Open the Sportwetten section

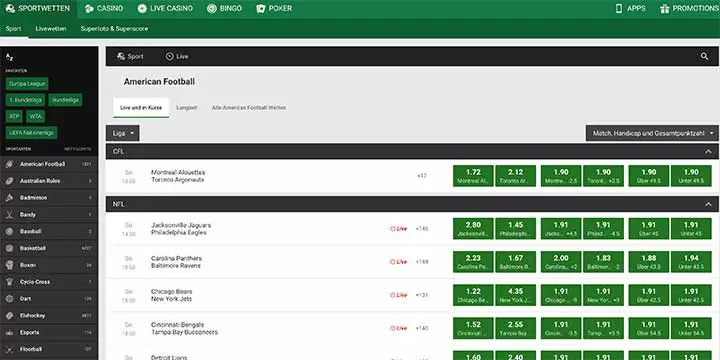pos(38,8)
